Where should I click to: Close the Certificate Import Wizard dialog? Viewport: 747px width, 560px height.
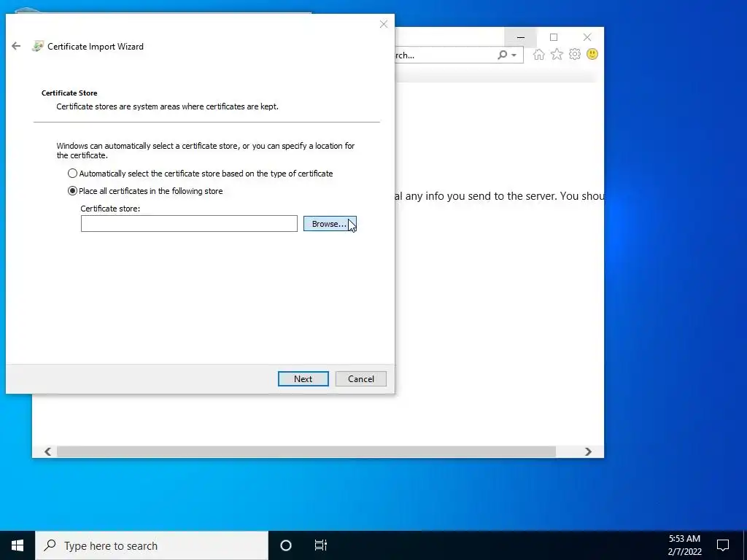(384, 24)
